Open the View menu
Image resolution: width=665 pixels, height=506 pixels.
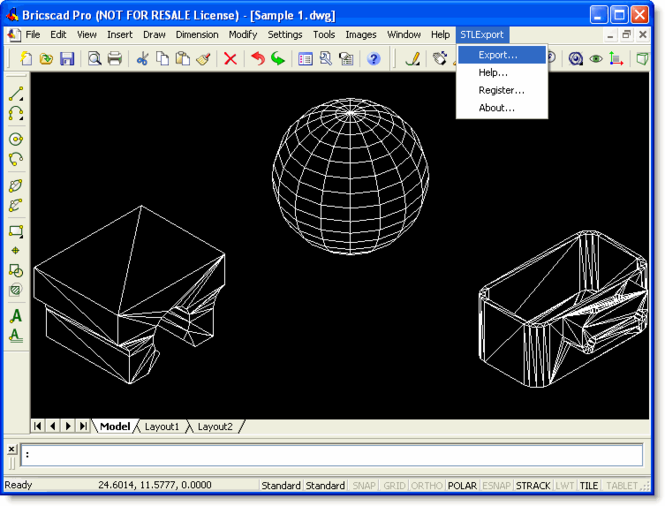click(87, 34)
